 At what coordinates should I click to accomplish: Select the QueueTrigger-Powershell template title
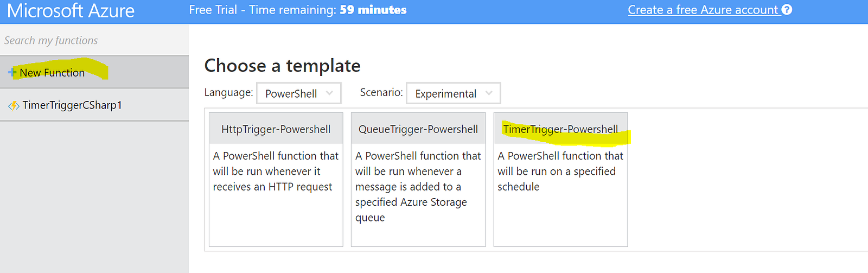pyautogui.click(x=418, y=129)
